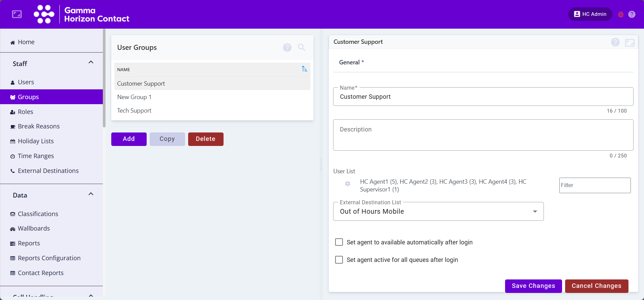Select New Group 1 row
The height and width of the screenshot is (300, 644).
tap(212, 97)
